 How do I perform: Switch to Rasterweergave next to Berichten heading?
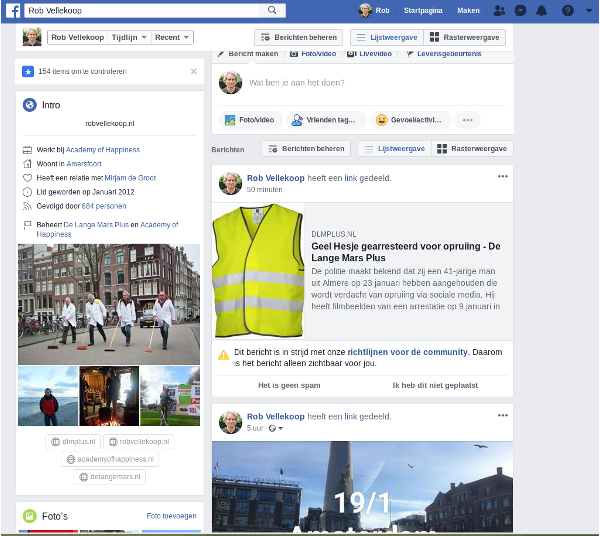[472, 149]
